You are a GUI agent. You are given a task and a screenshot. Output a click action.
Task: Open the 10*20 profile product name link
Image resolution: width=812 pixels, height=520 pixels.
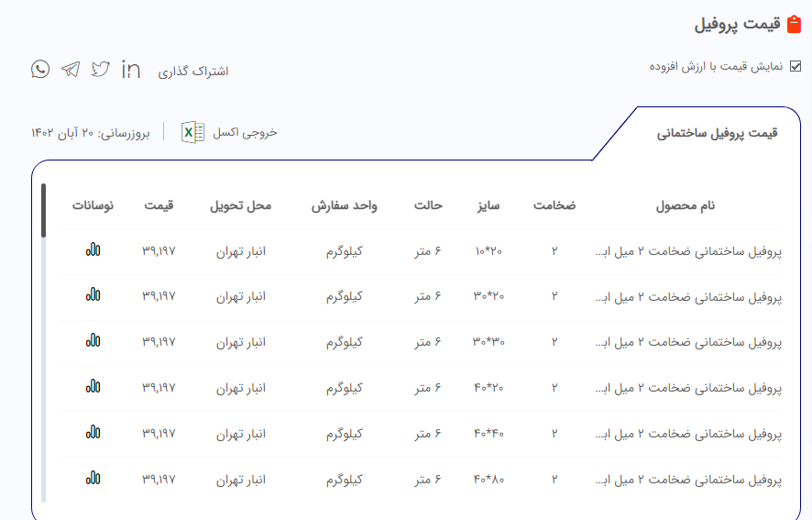coord(688,251)
